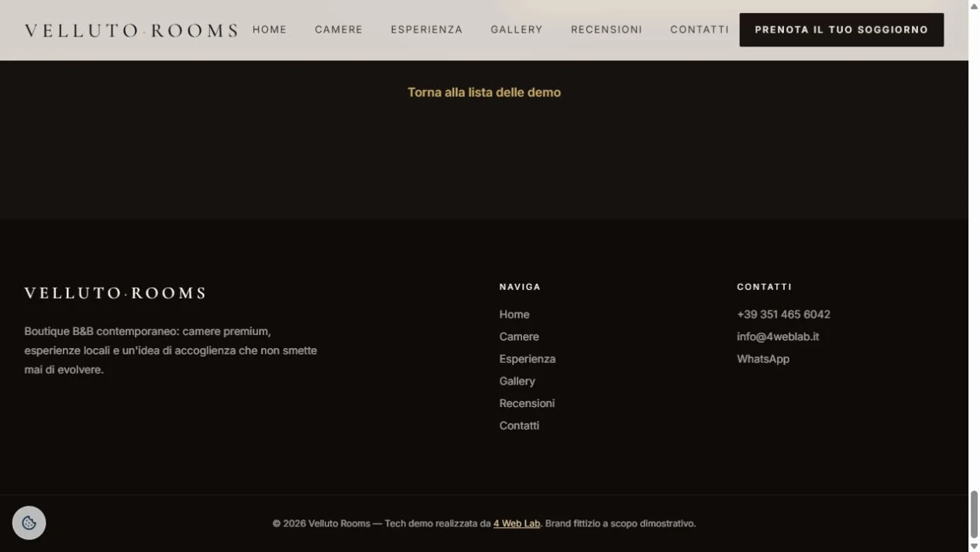Image resolution: width=980 pixels, height=552 pixels.
Task: Click the Boutique B&B contemporaneo description text
Action: 170,350
